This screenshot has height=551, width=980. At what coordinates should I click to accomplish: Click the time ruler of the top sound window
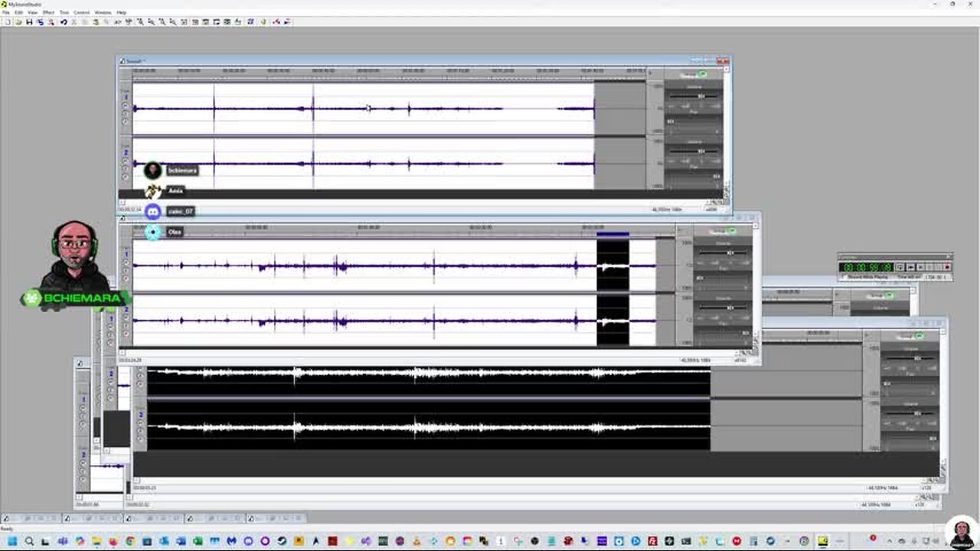point(389,71)
